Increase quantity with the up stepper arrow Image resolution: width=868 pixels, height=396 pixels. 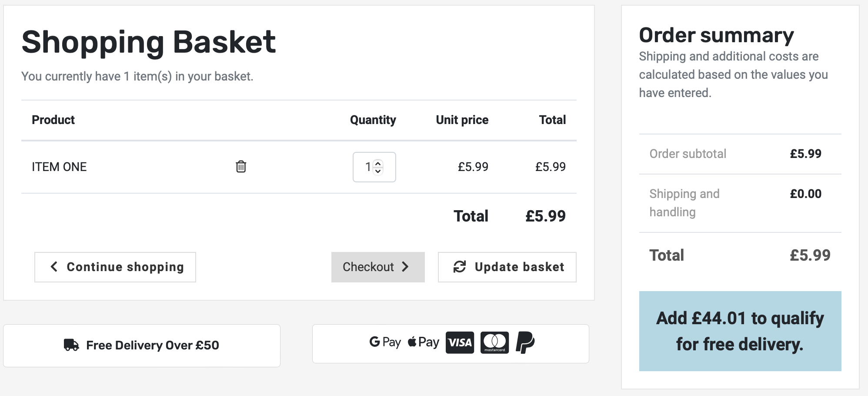pyautogui.click(x=378, y=163)
